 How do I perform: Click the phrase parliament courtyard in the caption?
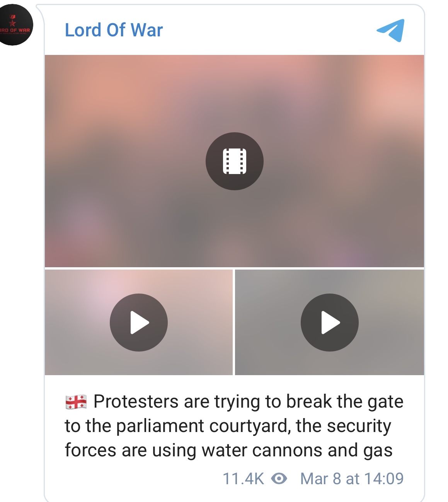[x=203, y=426]
